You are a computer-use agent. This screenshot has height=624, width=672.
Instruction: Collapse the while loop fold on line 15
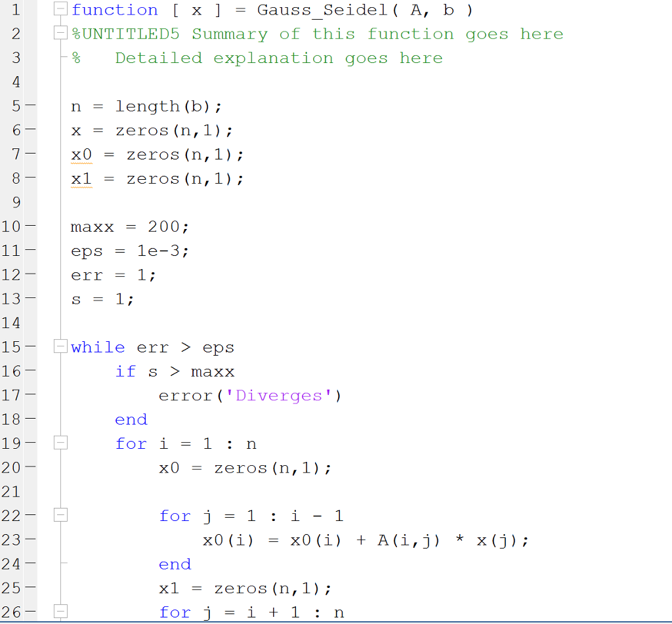click(60, 346)
